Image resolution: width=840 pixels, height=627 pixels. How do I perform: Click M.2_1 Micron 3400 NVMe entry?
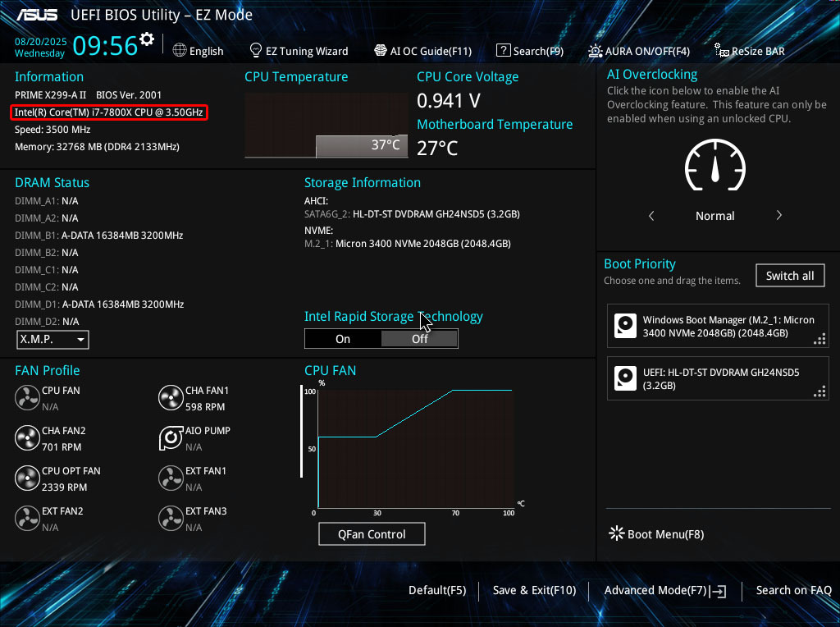[408, 244]
